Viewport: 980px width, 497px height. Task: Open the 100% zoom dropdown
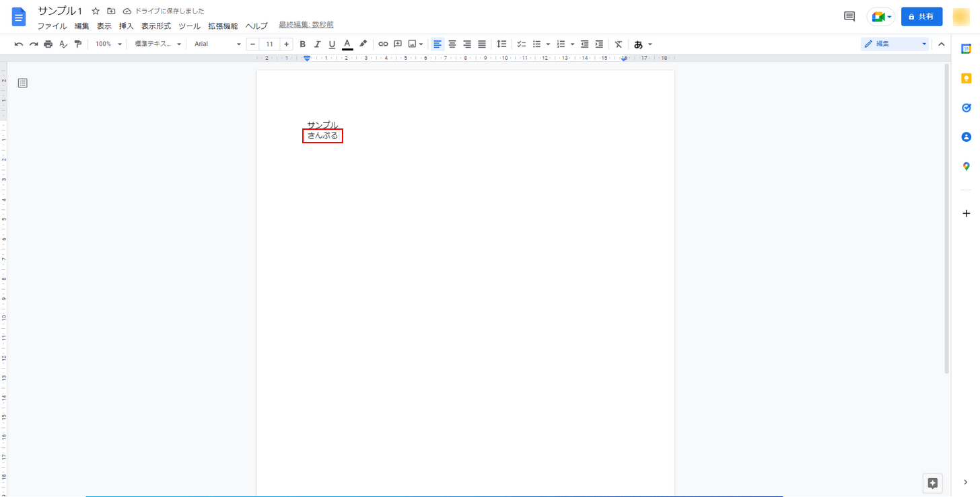point(108,44)
